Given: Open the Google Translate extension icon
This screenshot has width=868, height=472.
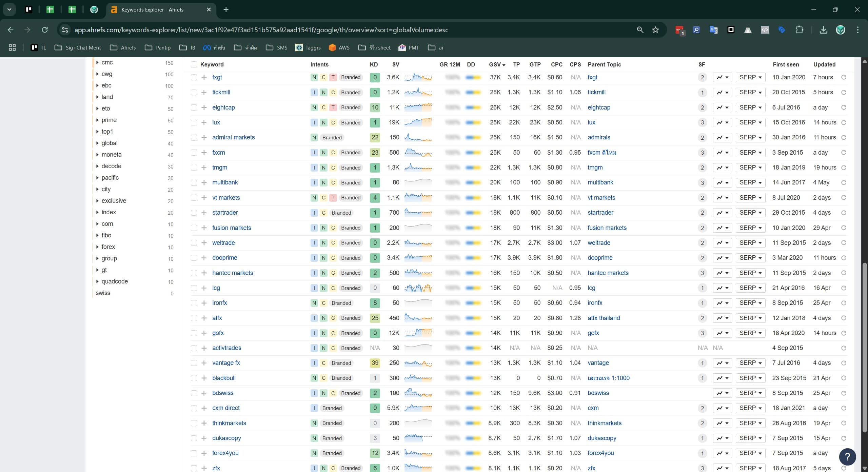Looking at the screenshot, I should click(714, 30).
